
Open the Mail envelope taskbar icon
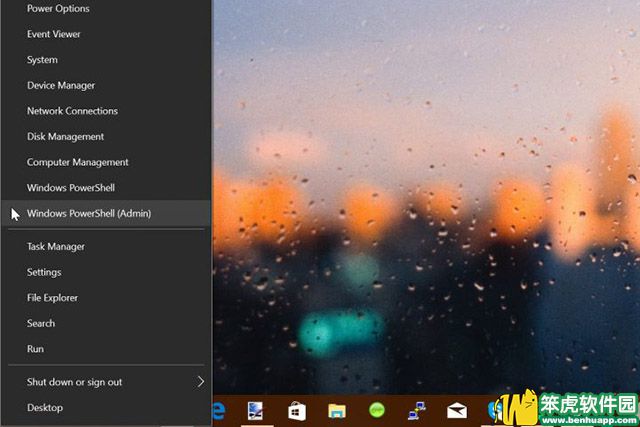click(x=457, y=411)
